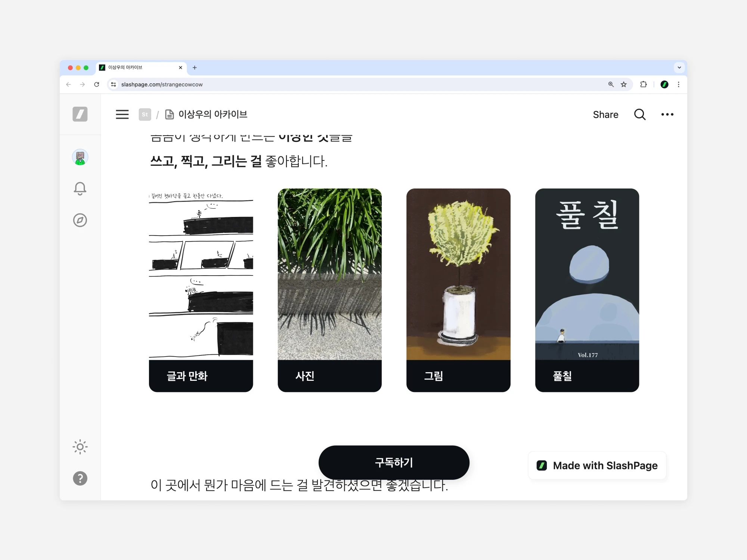747x560 pixels.
Task: Click SlashPage extension profile icon
Action: pyautogui.click(x=664, y=84)
